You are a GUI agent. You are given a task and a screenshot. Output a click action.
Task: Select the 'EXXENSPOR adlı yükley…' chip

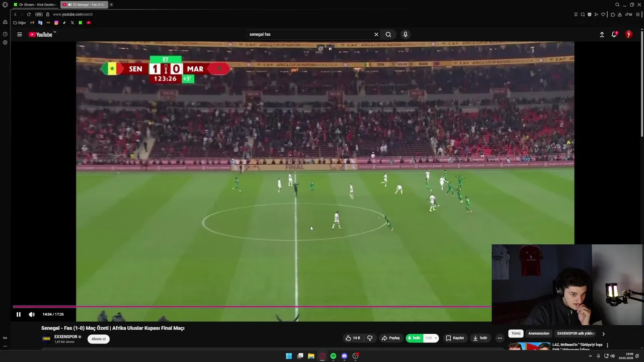click(x=576, y=333)
